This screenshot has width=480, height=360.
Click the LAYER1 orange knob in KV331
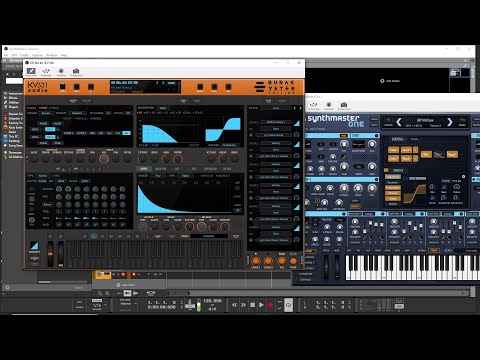(x=256, y=261)
